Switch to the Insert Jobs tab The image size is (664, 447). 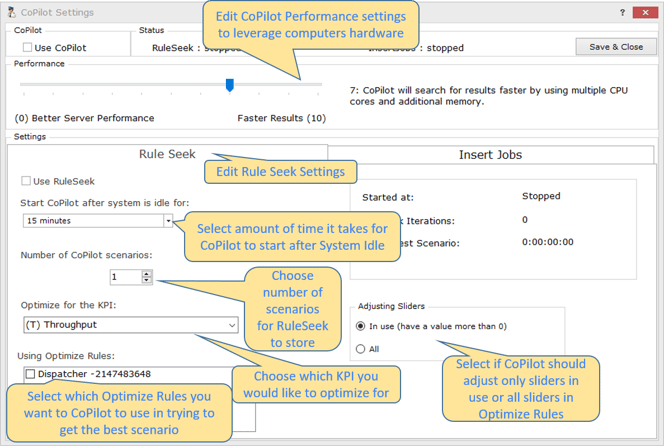(490, 155)
